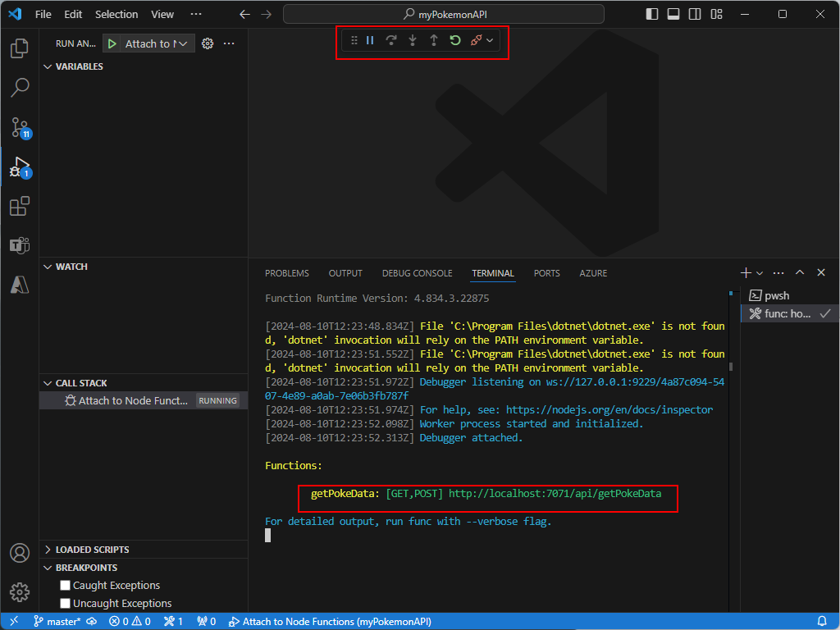Open the View menu

click(x=162, y=15)
